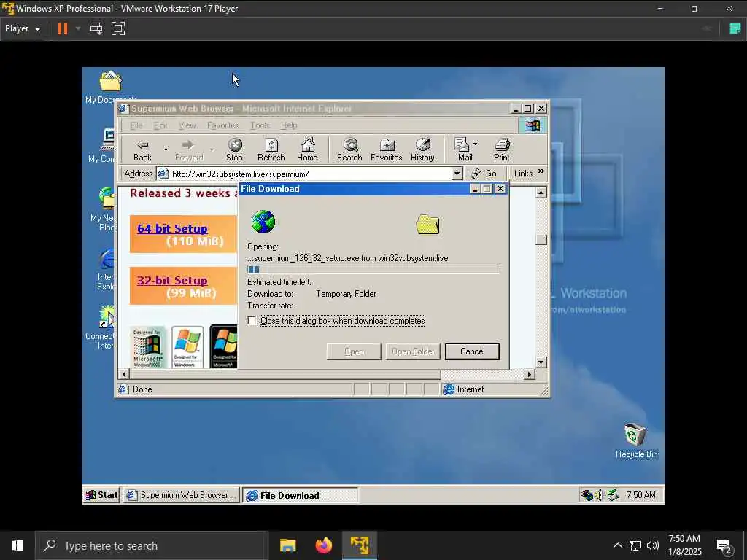747x560 pixels.
Task: Click the 32-bit Setup link
Action: click(x=172, y=281)
